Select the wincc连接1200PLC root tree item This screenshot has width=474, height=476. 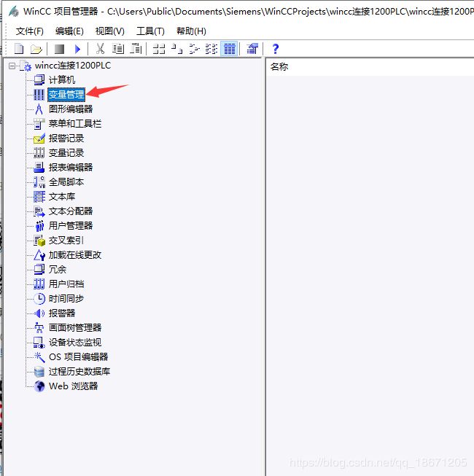coord(73,66)
